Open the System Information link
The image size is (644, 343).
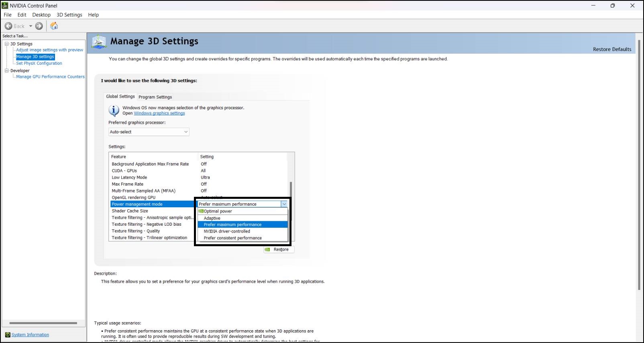(x=30, y=335)
